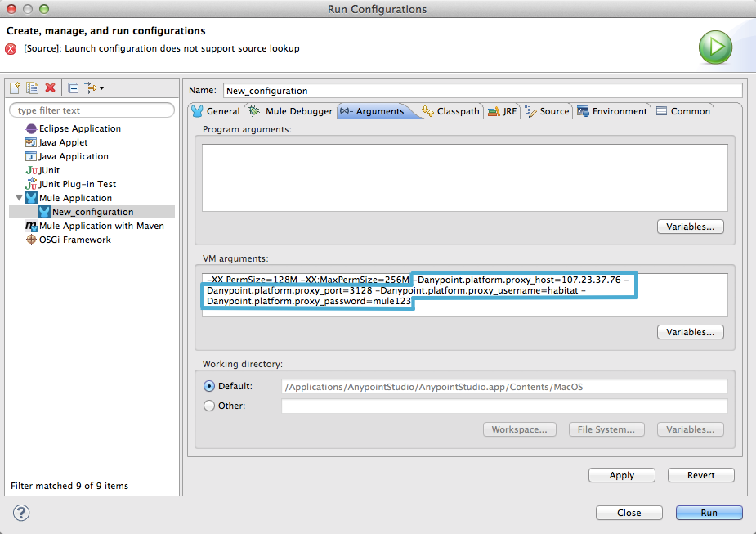Delete New_configuration using the red X icon

[x=51, y=88]
